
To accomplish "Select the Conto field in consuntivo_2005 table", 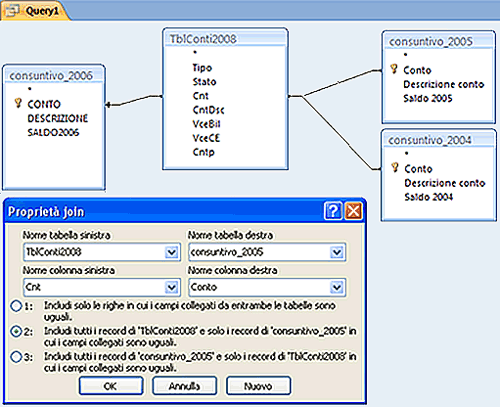I will click(x=417, y=70).
